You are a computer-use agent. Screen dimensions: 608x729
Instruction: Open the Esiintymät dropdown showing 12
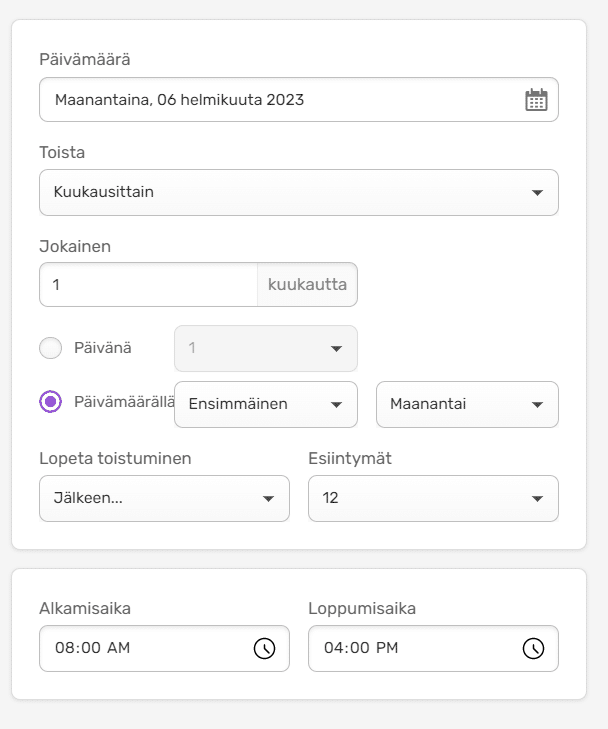click(x=432, y=498)
